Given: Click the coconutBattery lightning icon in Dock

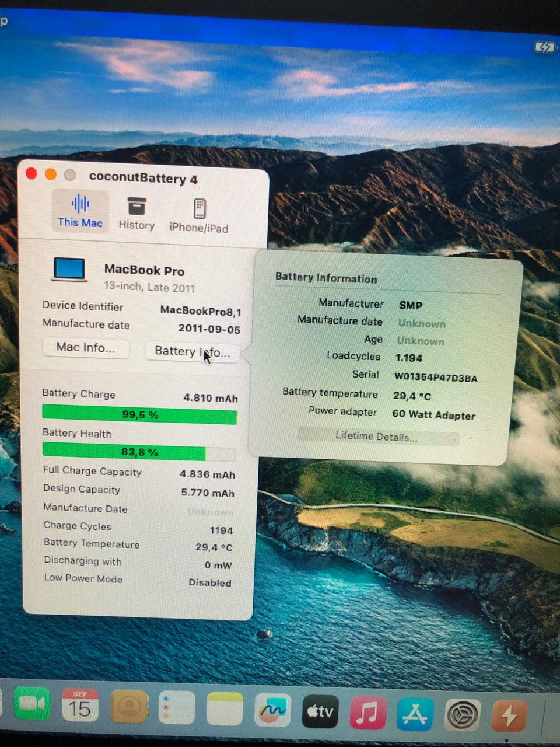Looking at the screenshot, I should [509, 715].
